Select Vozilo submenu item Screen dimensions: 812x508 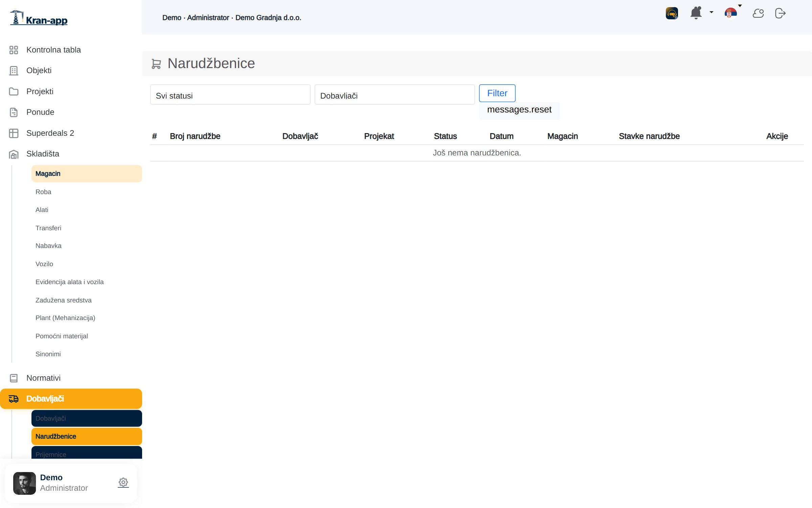tap(87, 264)
